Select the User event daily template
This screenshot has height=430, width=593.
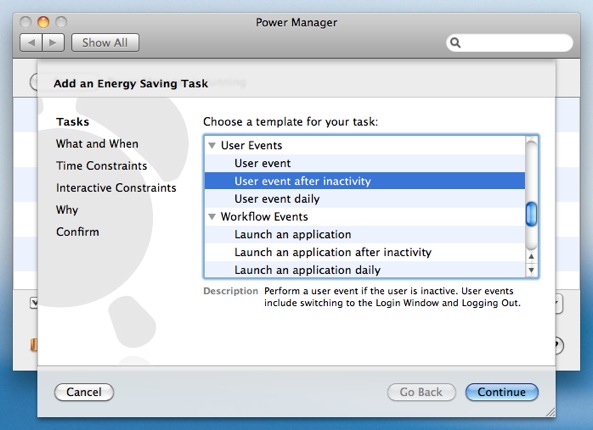(x=365, y=199)
